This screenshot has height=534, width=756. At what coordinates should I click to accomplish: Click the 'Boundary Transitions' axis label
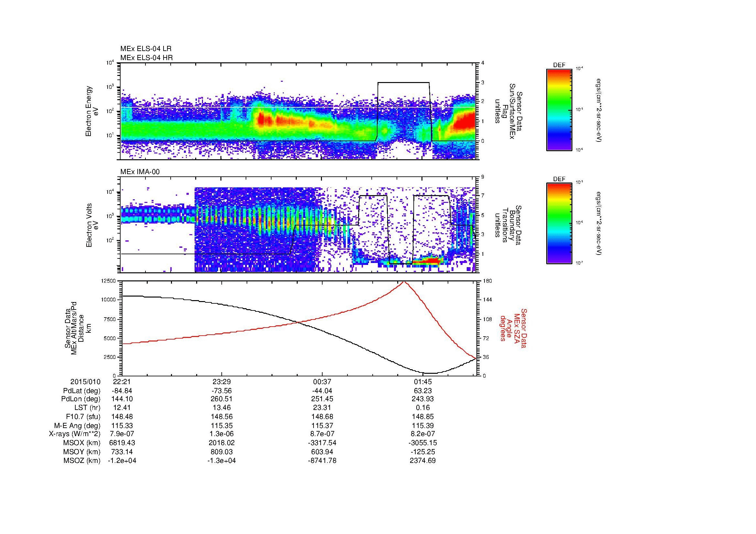tap(508, 225)
